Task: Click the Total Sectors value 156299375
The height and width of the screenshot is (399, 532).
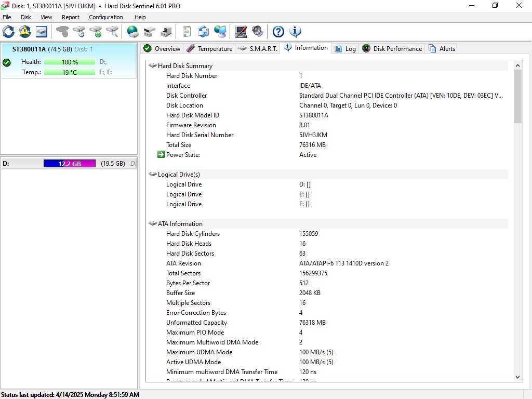Action: (313, 273)
